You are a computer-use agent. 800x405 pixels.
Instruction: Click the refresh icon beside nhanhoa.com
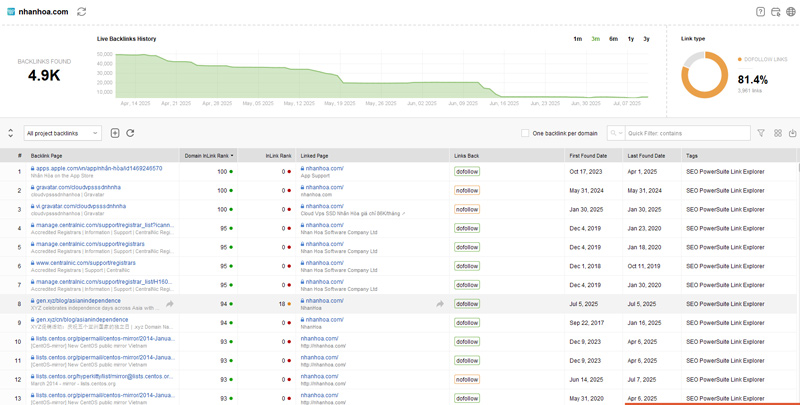click(x=82, y=12)
